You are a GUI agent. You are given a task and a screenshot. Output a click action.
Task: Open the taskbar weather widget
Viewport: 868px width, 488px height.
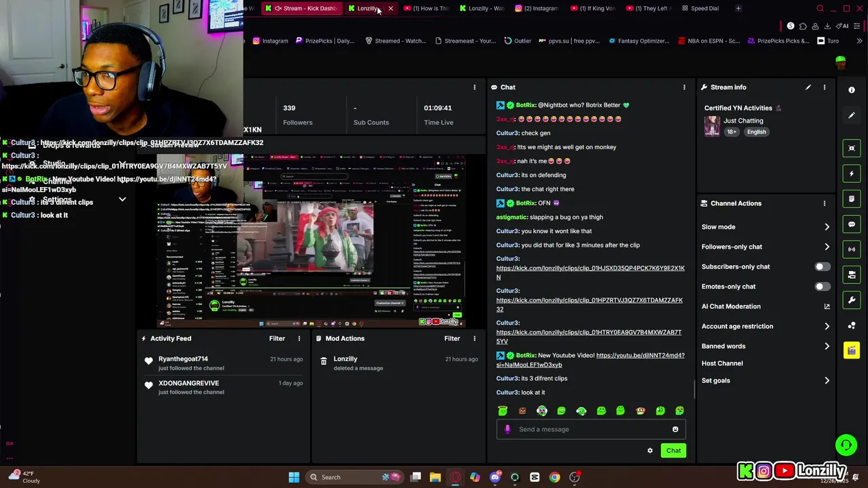(23, 477)
